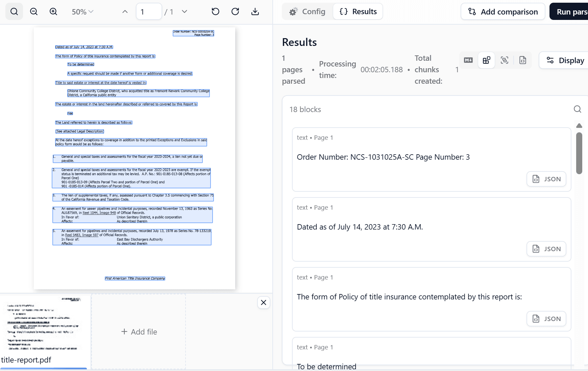Select the JSON output view icon
Viewport: 588px width, 371px height.
pyautogui.click(x=523, y=60)
